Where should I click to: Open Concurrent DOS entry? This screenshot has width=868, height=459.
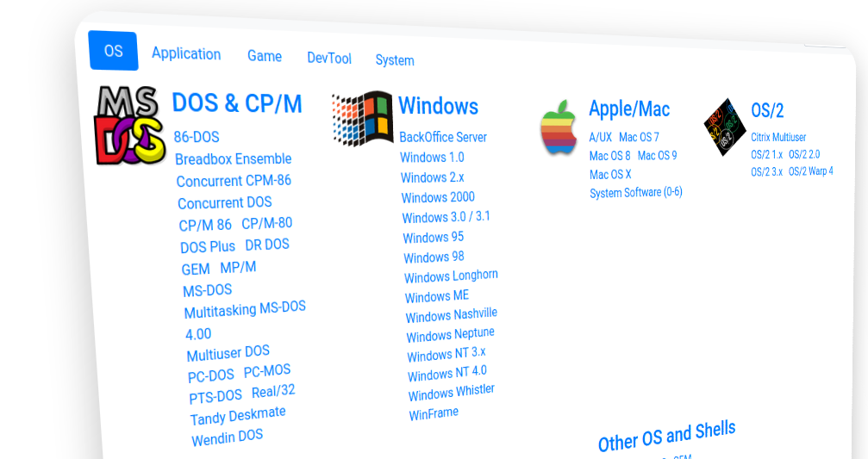coord(225,202)
